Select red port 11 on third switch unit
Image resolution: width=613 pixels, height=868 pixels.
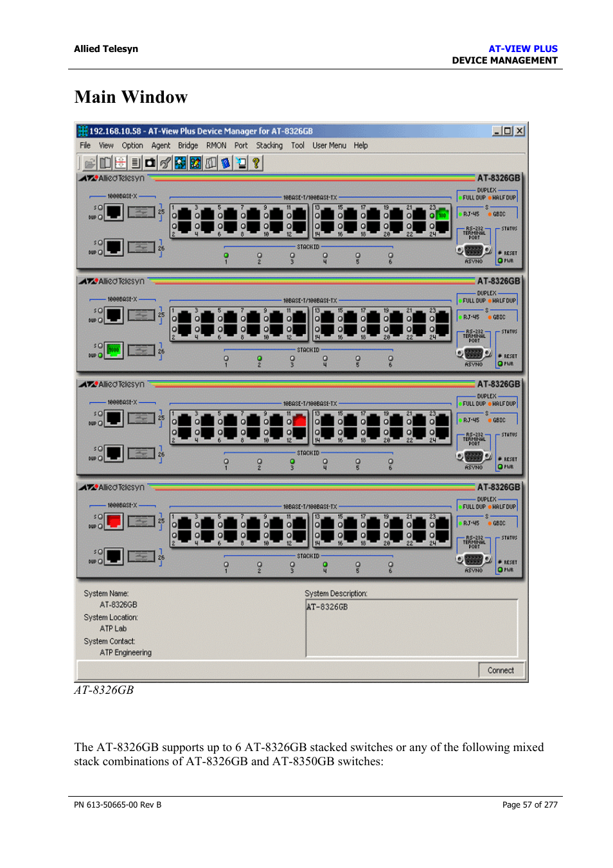pos(299,421)
